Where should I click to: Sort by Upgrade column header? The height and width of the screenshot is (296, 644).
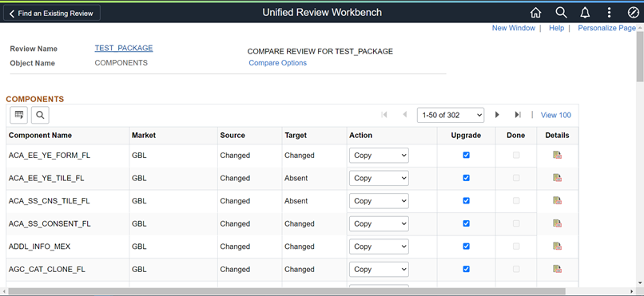tap(466, 136)
